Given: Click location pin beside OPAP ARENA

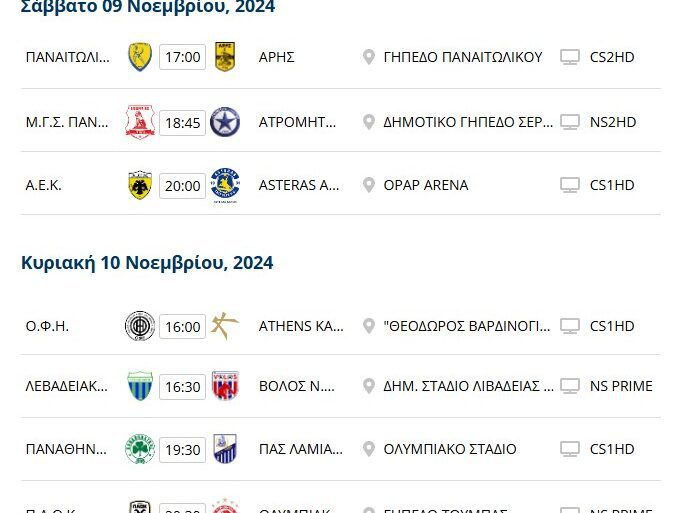Looking at the screenshot, I should pyautogui.click(x=369, y=185).
